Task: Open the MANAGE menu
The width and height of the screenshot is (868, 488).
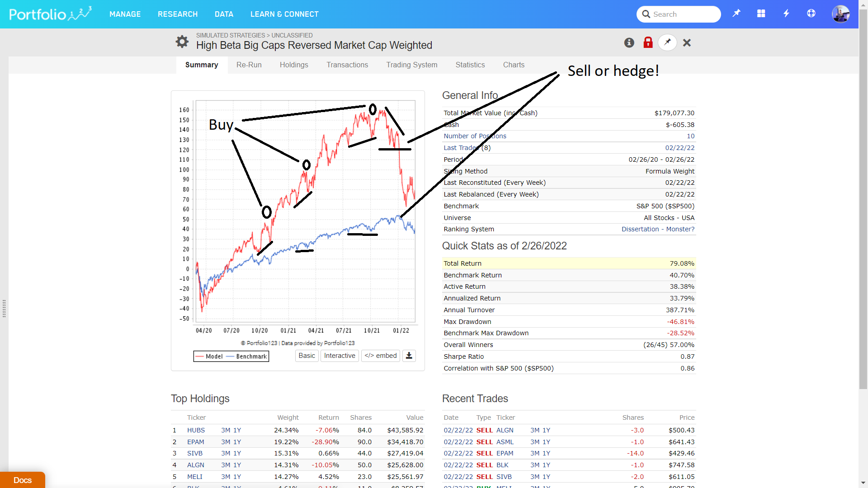Action: (125, 14)
